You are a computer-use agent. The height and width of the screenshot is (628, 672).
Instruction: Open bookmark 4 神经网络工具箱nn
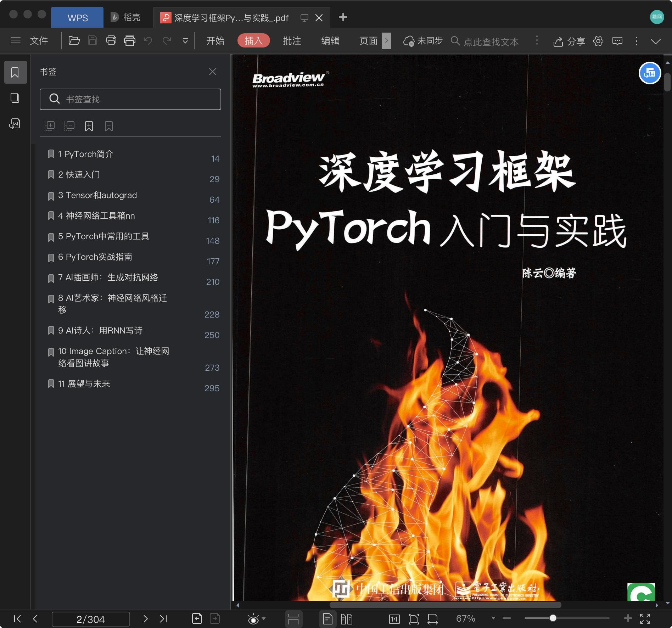[x=96, y=216]
